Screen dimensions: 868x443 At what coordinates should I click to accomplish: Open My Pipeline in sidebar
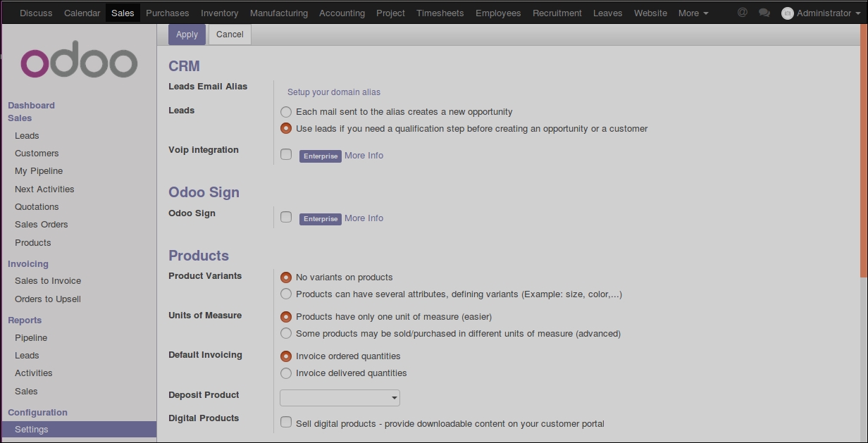[x=39, y=171]
